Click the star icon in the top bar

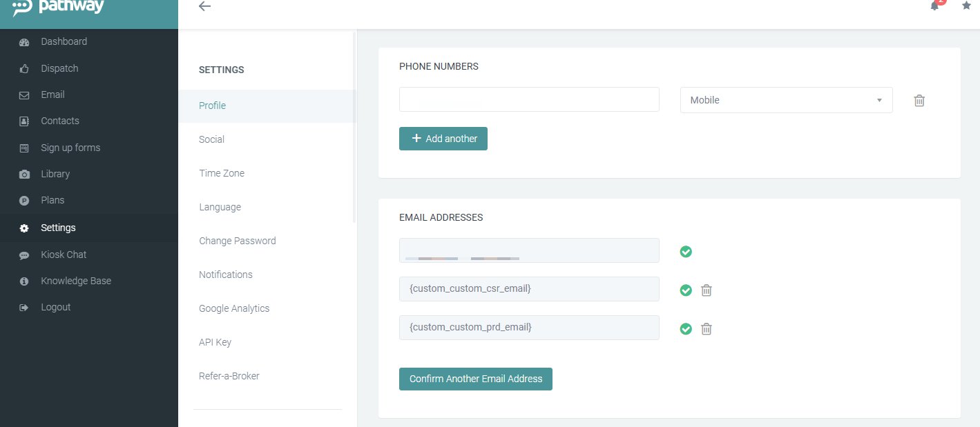[x=966, y=6]
